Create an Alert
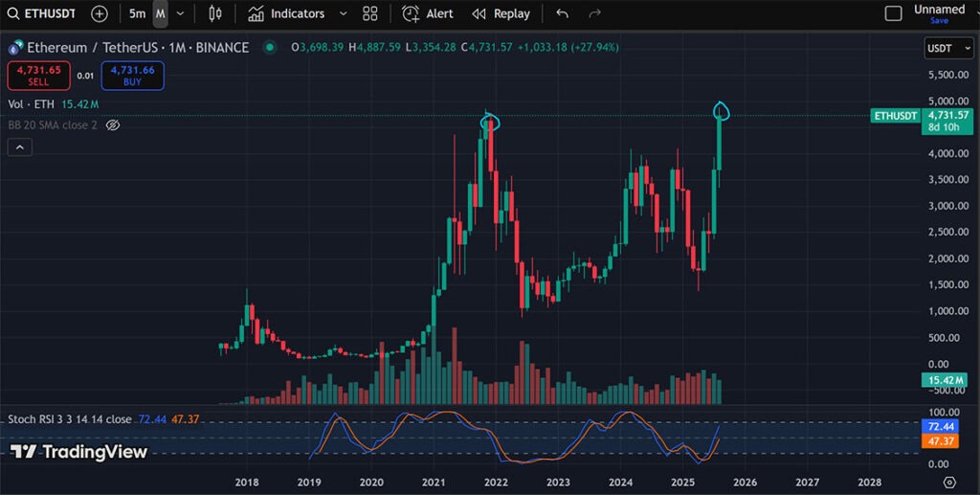The image size is (980, 495). (428, 13)
